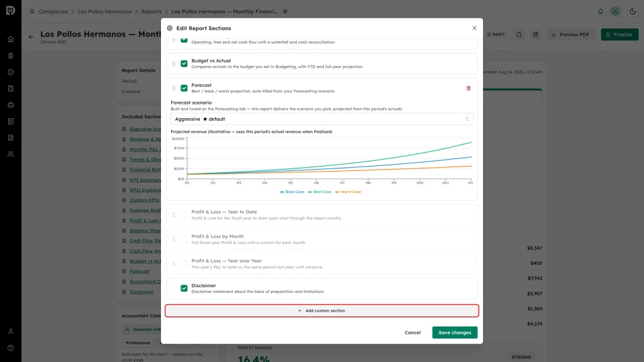Jump to Disclaimer section link in list
This screenshot has width=644, height=362.
[x=142, y=292]
